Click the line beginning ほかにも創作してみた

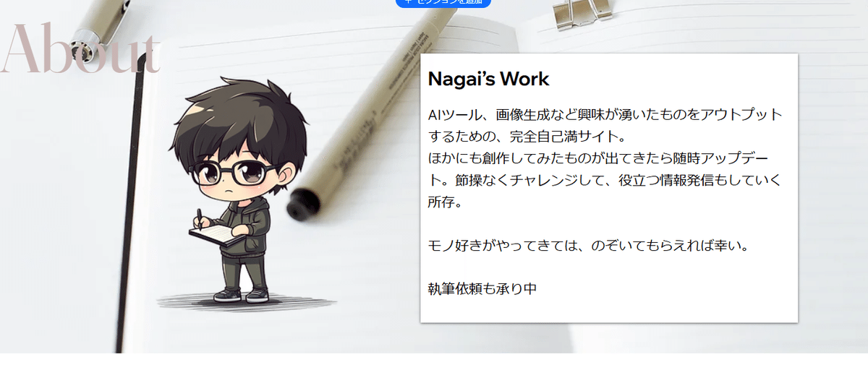(603, 158)
